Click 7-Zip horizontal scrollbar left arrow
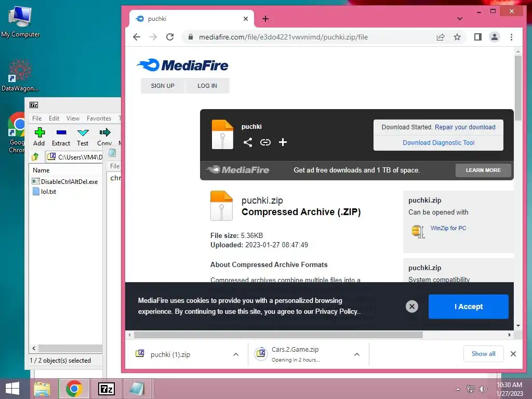Viewport: 532px width, 399px height. point(34,348)
